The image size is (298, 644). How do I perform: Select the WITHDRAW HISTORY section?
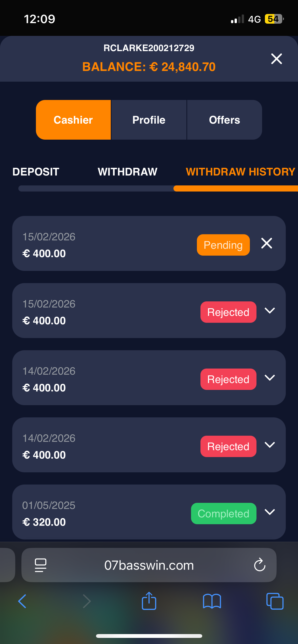click(x=240, y=172)
